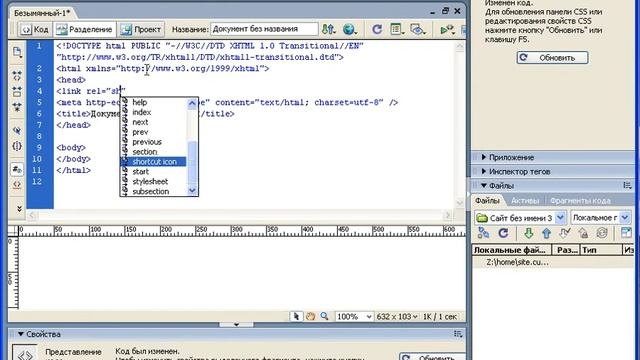640x360 pixels.
Task: Sort by Тип column header
Action: (601, 250)
